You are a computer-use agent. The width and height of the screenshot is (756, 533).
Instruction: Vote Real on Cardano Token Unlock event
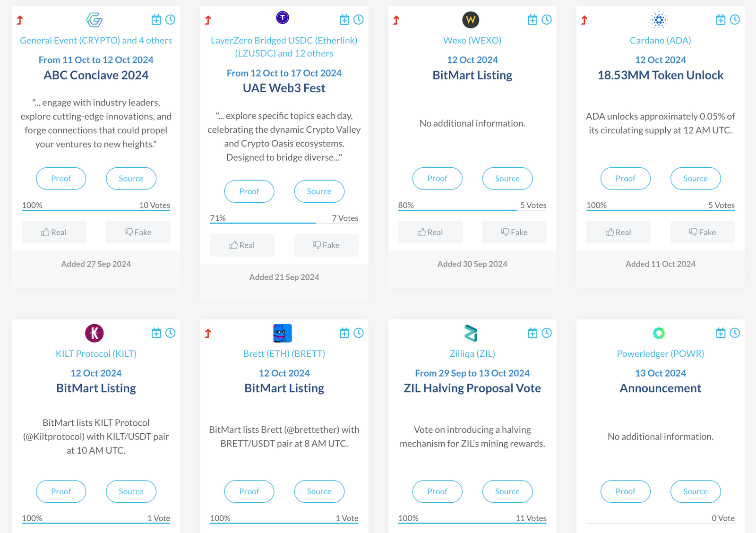pyautogui.click(x=618, y=232)
